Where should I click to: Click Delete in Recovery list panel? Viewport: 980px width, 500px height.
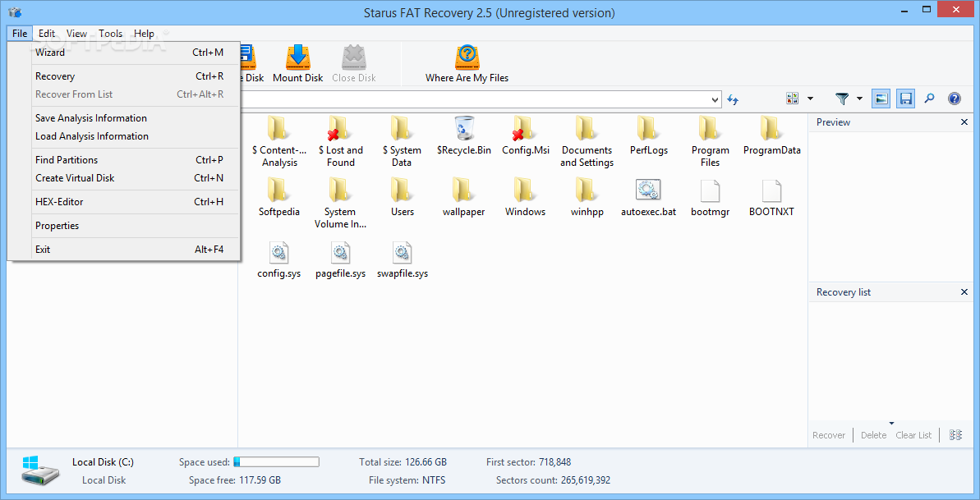pyautogui.click(x=874, y=435)
